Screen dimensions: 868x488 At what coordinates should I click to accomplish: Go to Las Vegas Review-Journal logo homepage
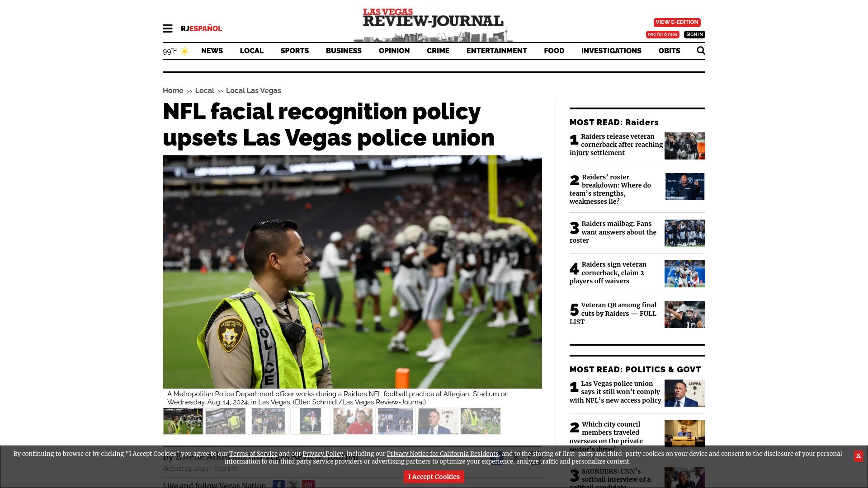(433, 24)
